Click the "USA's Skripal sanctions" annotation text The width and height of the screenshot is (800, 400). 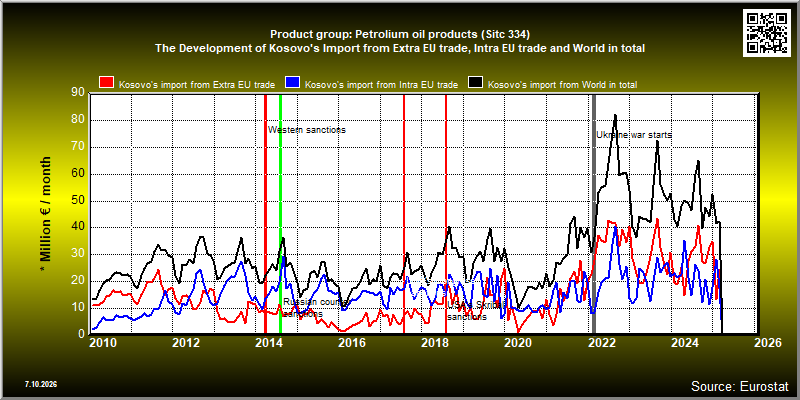pyautogui.click(x=476, y=311)
